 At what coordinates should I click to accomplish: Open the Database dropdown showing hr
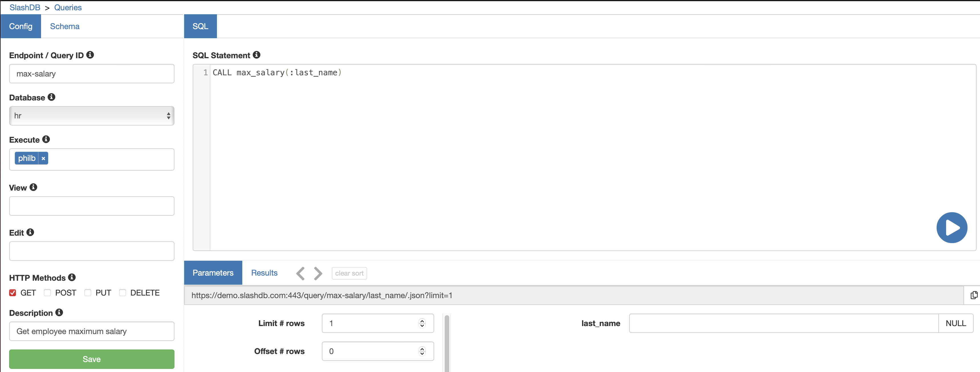[92, 116]
